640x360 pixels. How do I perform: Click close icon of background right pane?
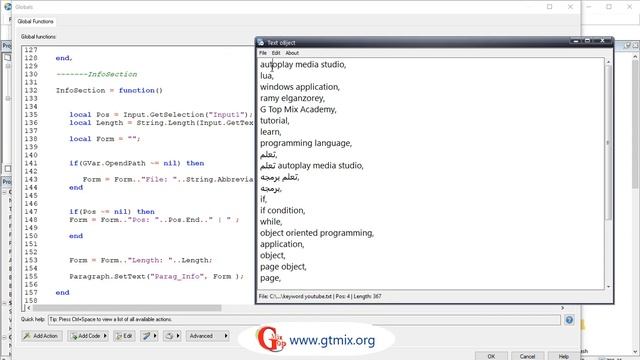click(x=635, y=46)
